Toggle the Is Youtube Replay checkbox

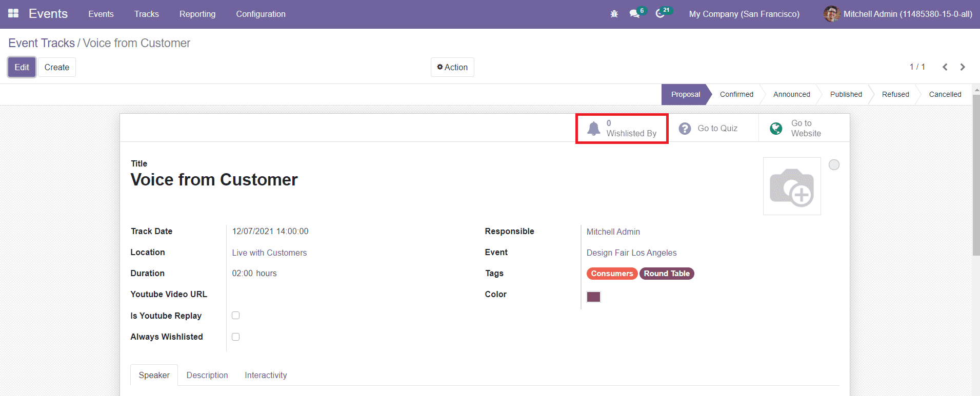[236, 316]
